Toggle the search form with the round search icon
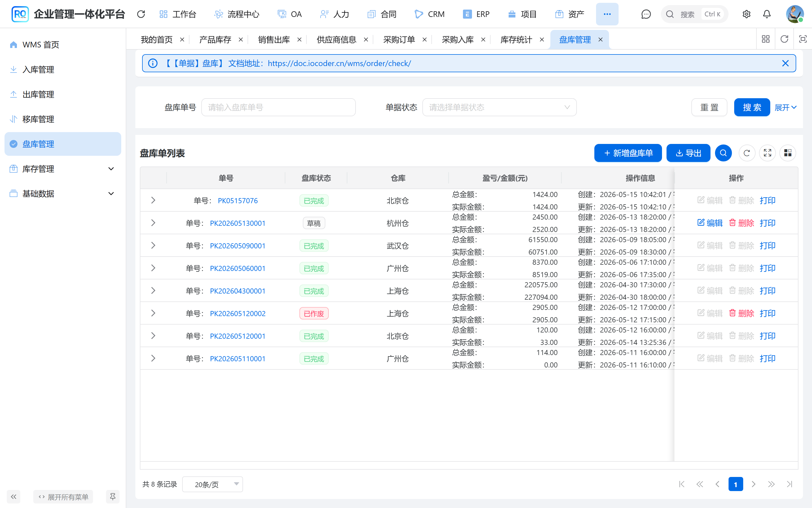Image resolution: width=812 pixels, height=508 pixels. (723, 153)
